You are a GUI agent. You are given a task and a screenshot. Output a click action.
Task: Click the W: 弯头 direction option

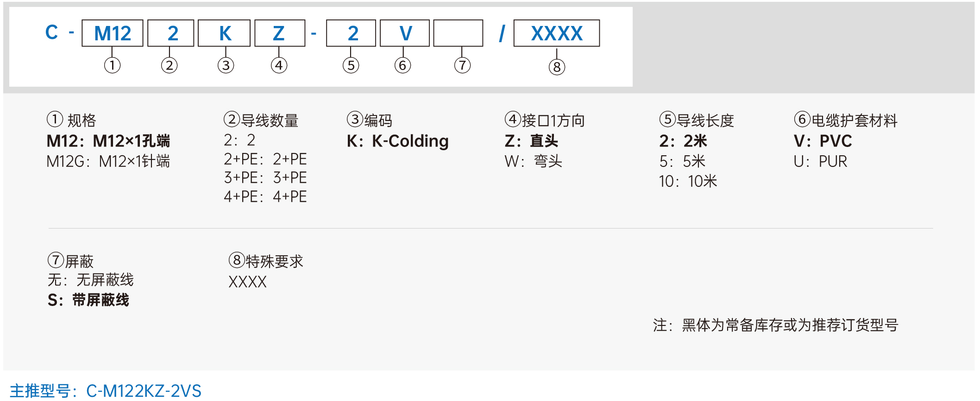click(x=534, y=161)
